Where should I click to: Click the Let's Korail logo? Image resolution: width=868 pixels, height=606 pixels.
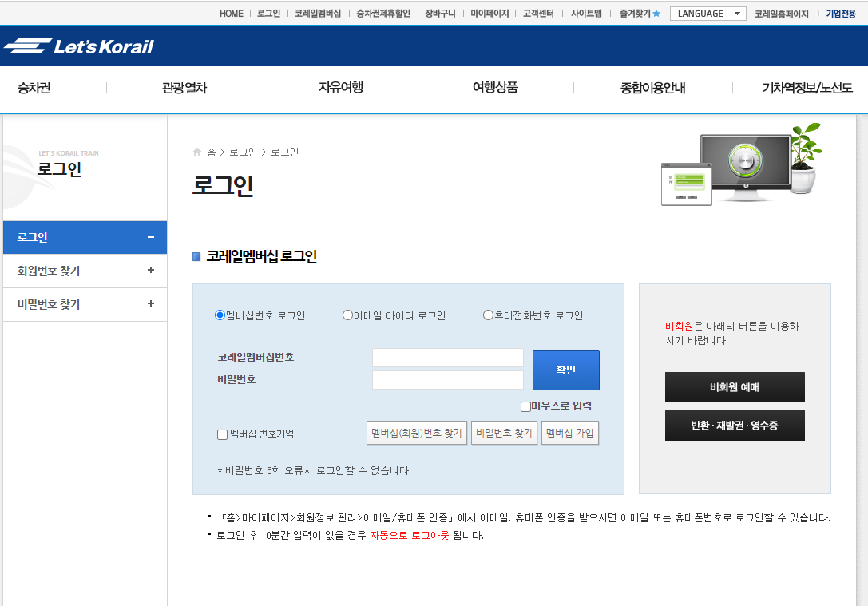tap(80, 46)
